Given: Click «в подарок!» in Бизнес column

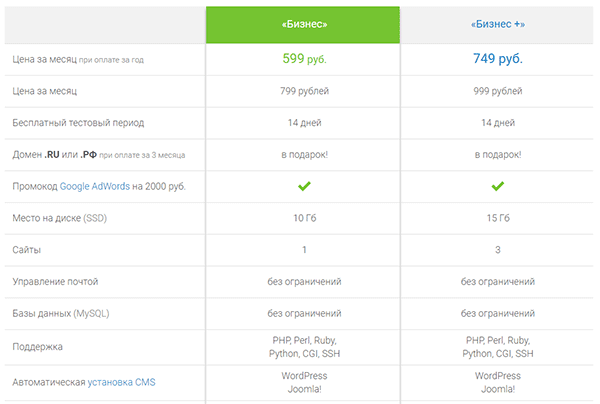Looking at the screenshot, I should click(304, 155).
